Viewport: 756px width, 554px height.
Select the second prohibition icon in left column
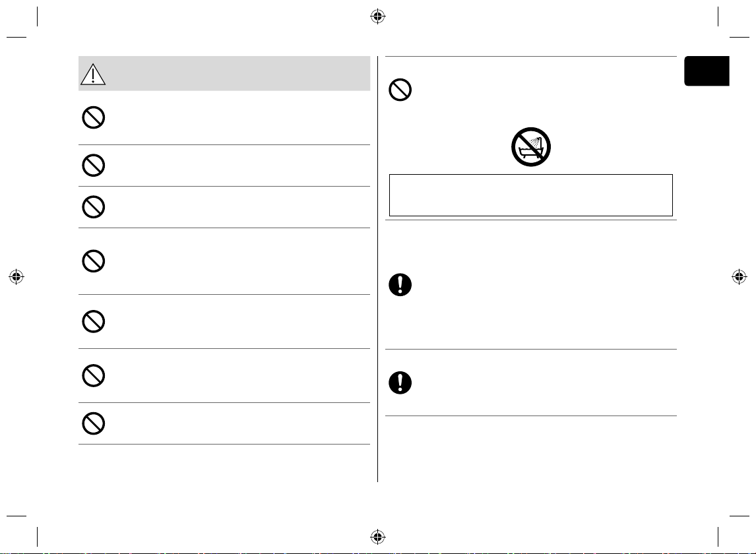94,166
